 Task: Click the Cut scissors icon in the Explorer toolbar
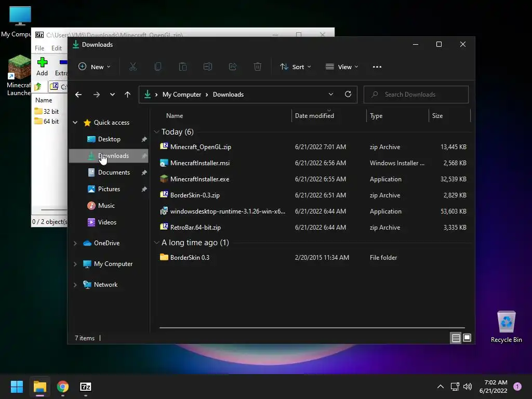[133, 67]
